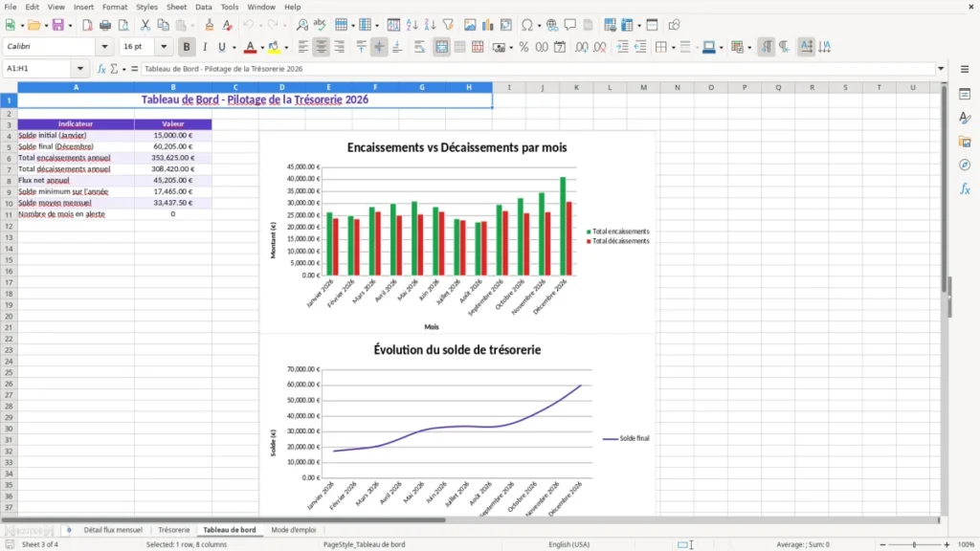
Task: Toggle Bold formatting
Action: (x=187, y=47)
